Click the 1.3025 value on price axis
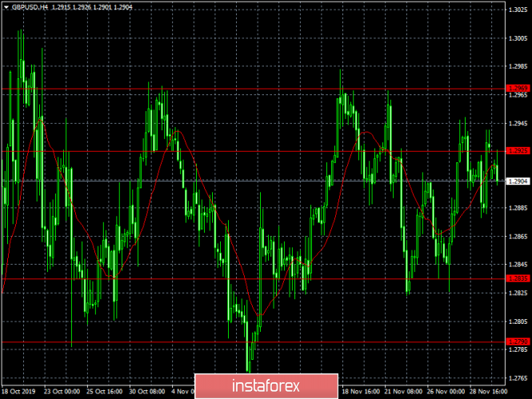The width and height of the screenshot is (532, 399). 517,10
